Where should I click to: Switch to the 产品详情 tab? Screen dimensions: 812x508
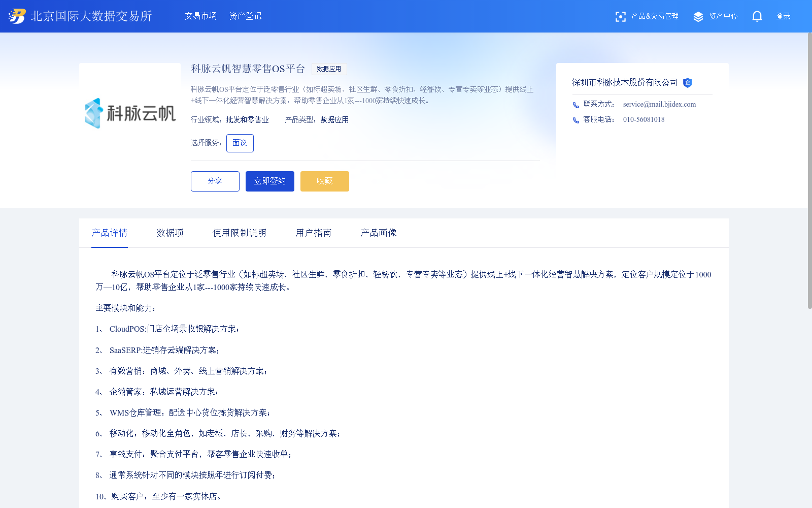[110, 233]
